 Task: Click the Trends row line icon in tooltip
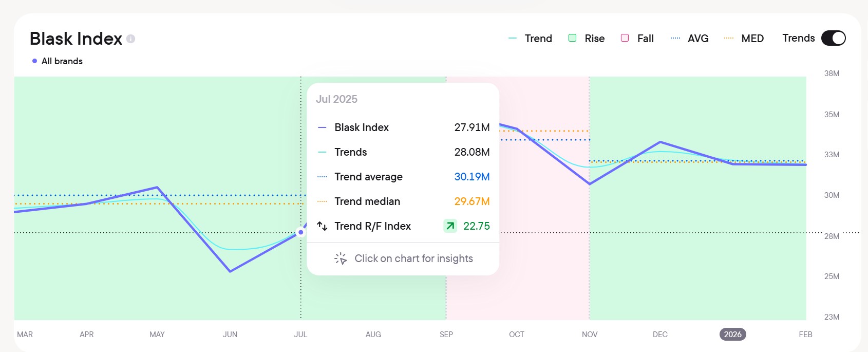322,152
